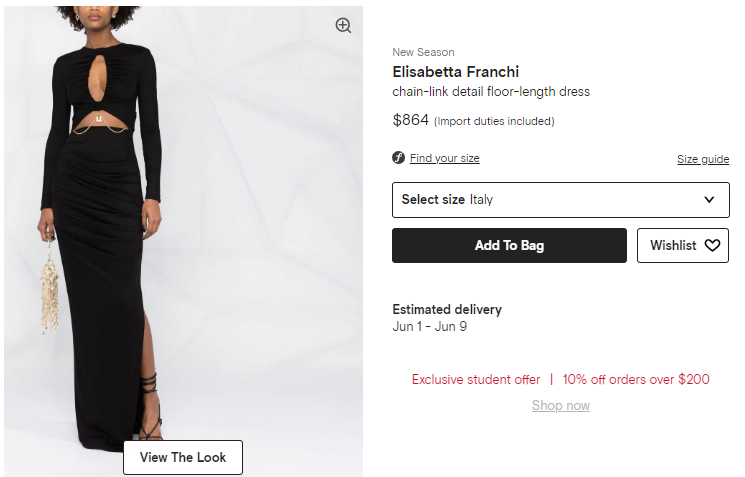Expand the size dropdown chevron arrow

pyautogui.click(x=709, y=199)
